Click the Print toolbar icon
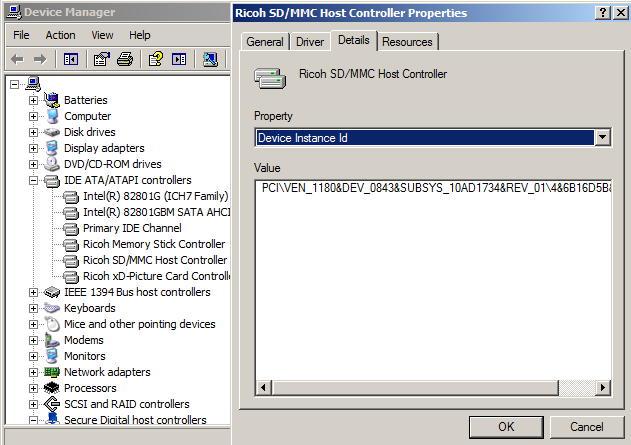 (x=125, y=60)
